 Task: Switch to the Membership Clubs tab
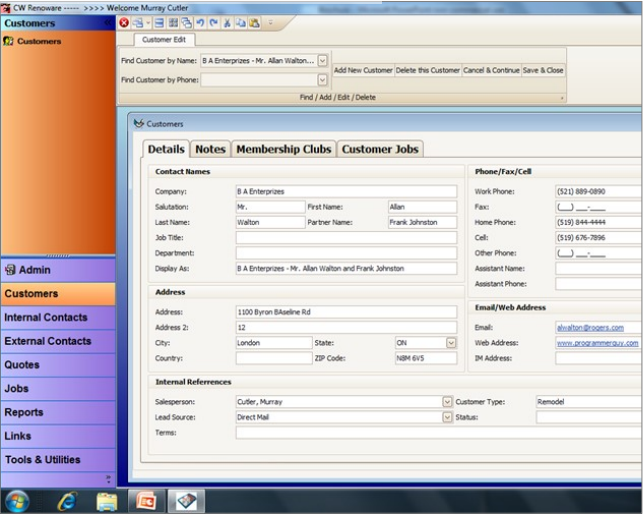pyautogui.click(x=283, y=149)
